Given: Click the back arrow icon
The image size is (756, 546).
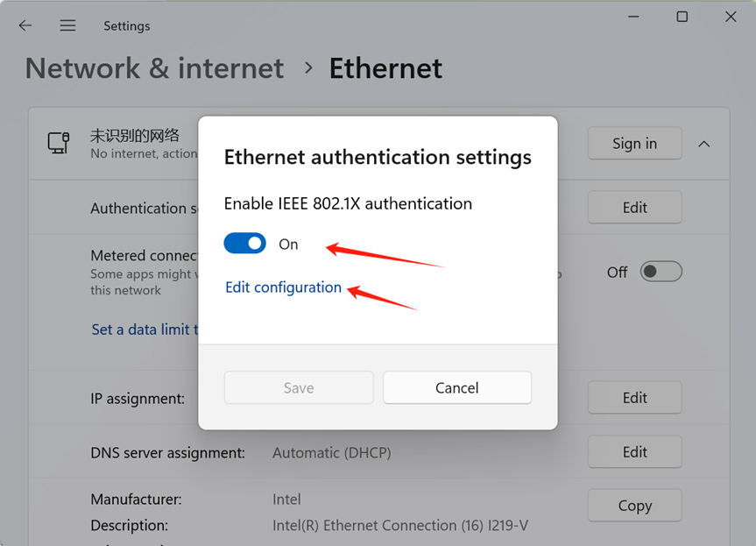Looking at the screenshot, I should tap(25, 25).
